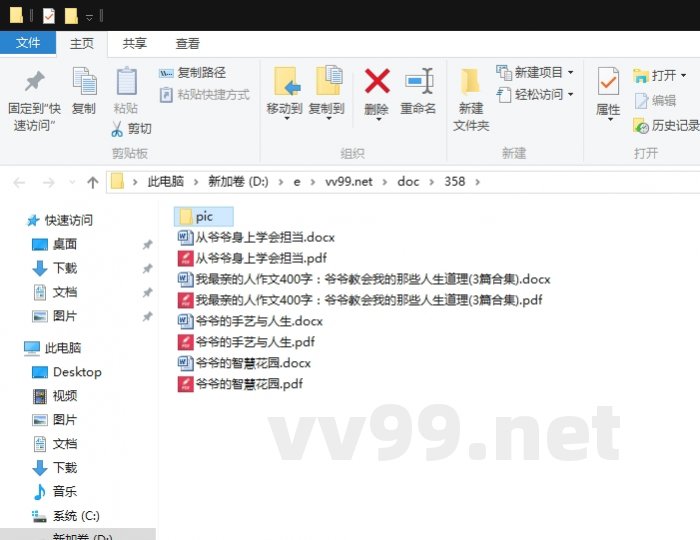Open pinned 桌面 in Quick access
The image size is (700, 540).
click(x=65, y=244)
